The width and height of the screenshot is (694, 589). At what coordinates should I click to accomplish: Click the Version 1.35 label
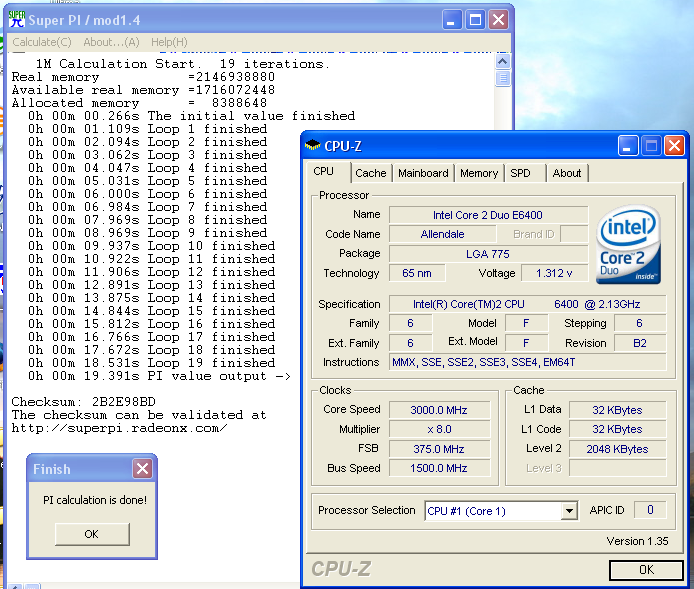[637, 541]
